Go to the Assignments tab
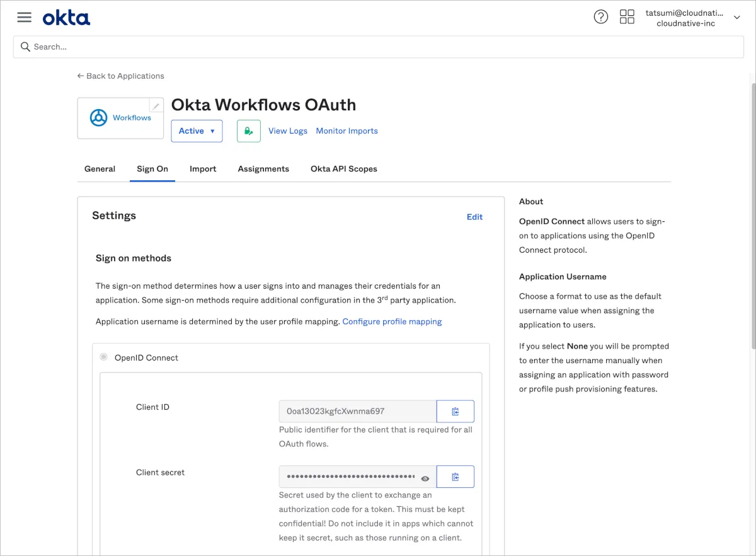The image size is (756, 556). (263, 169)
